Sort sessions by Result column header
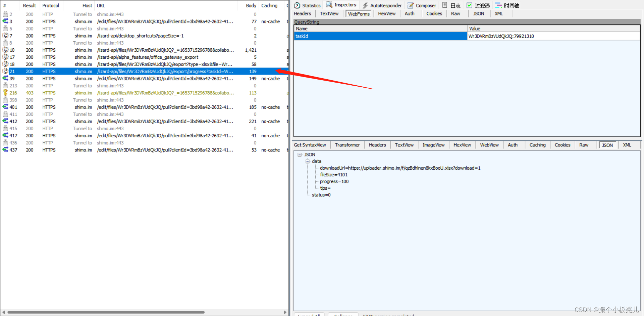Image resolution: width=644 pixels, height=316 pixels. coord(30,5)
